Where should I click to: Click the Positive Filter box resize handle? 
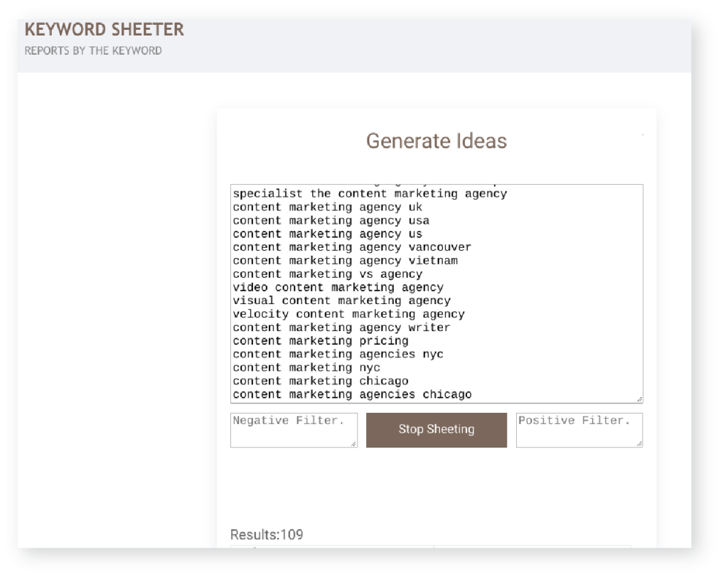pyautogui.click(x=638, y=443)
